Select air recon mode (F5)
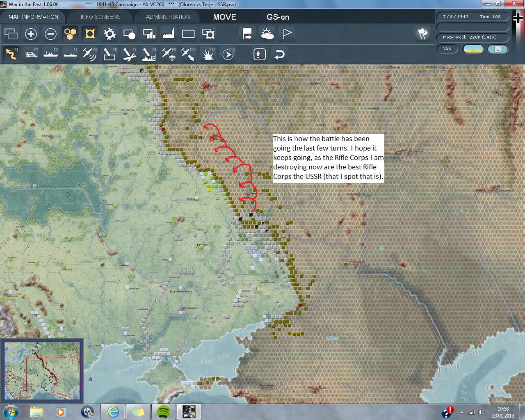525x420 pixels. click(x=89, y=54)
